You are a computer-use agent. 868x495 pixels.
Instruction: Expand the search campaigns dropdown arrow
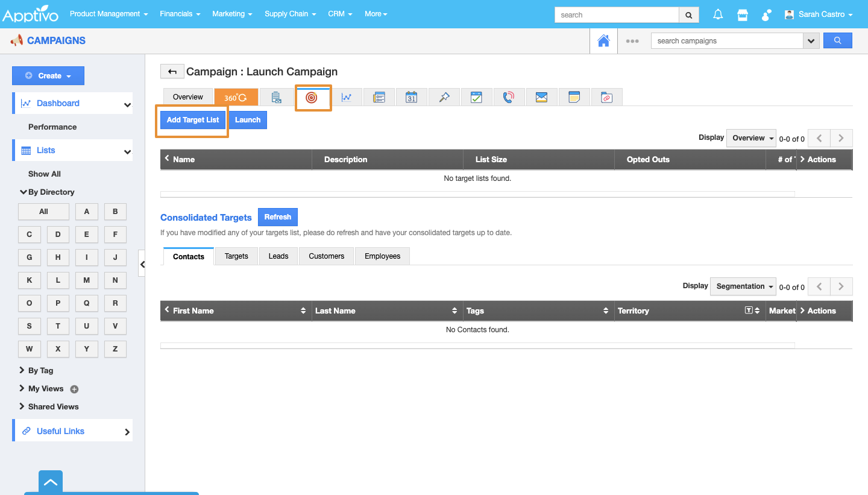pyautogui.click(x=811, y=41)
